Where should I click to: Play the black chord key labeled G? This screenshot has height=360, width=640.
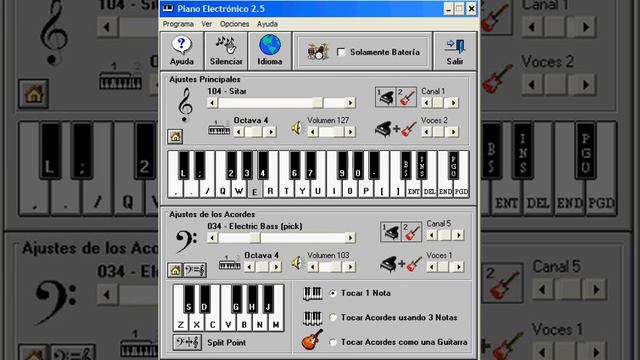[x=236, y=300]
